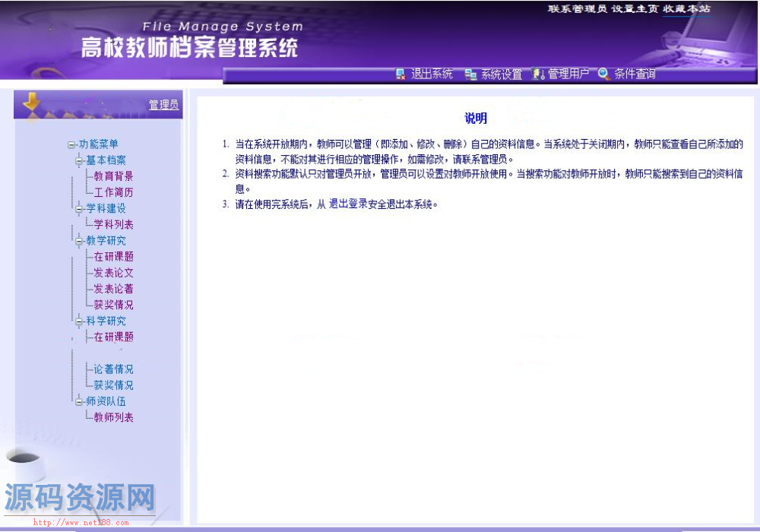Click 收藏本站 to bookmark the site
760x532 pixels.
click(686, 9)
